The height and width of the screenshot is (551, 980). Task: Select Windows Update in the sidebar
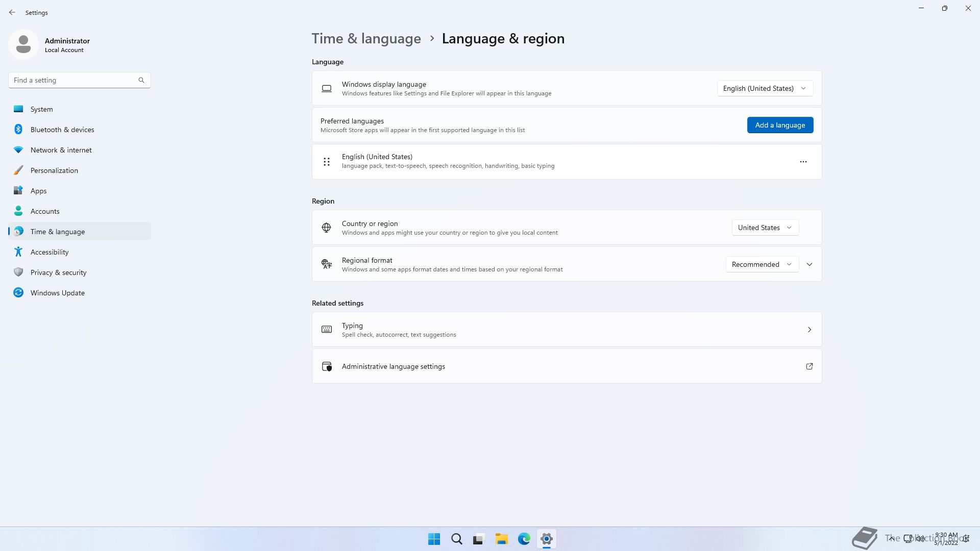[57, 293]
